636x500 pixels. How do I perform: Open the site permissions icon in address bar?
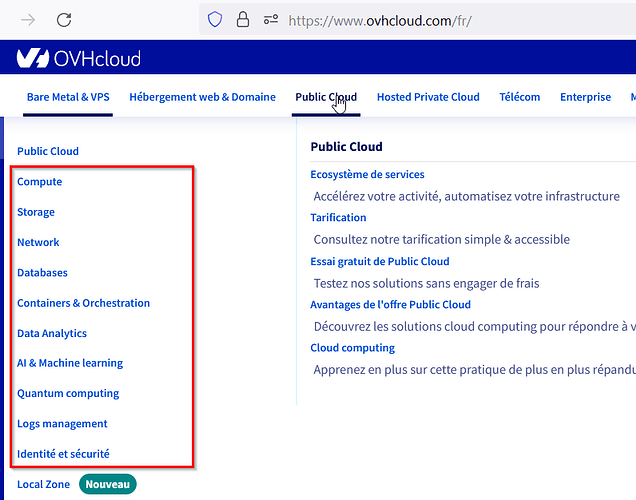[x=271, y=19]
